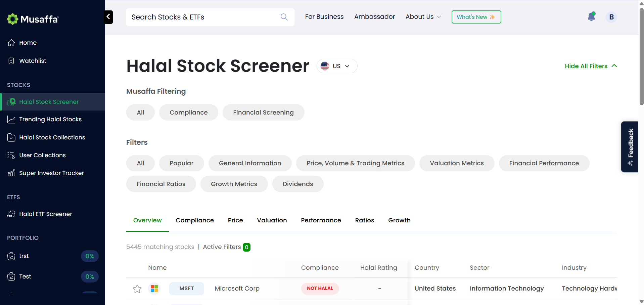Click the Musaffa logo

tap(33, 19)
